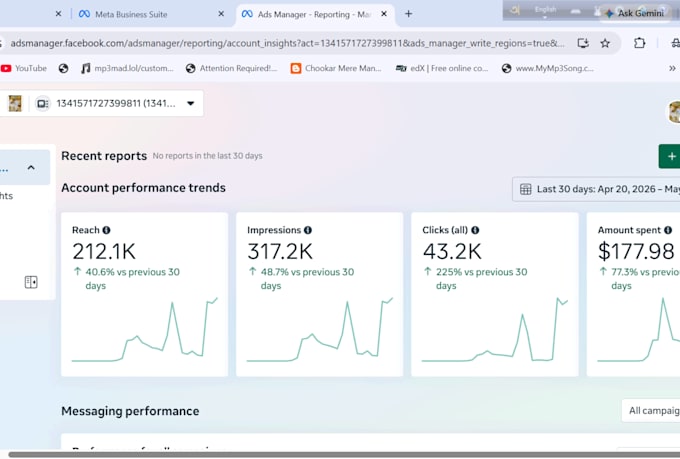Open the All campaigns dropdown

pyautogui.click(x=651, y=410)
